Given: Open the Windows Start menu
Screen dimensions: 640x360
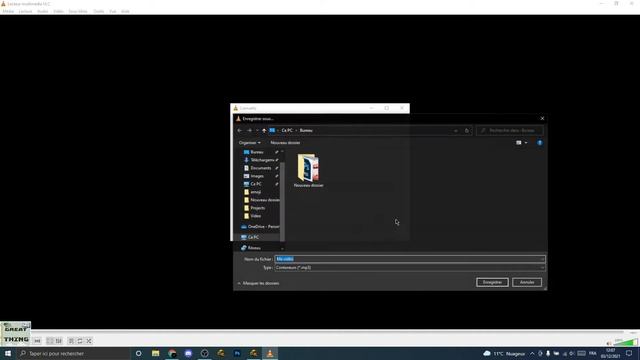Looking at the screenshot, I should pyautogui.click(x=8, y=353).
